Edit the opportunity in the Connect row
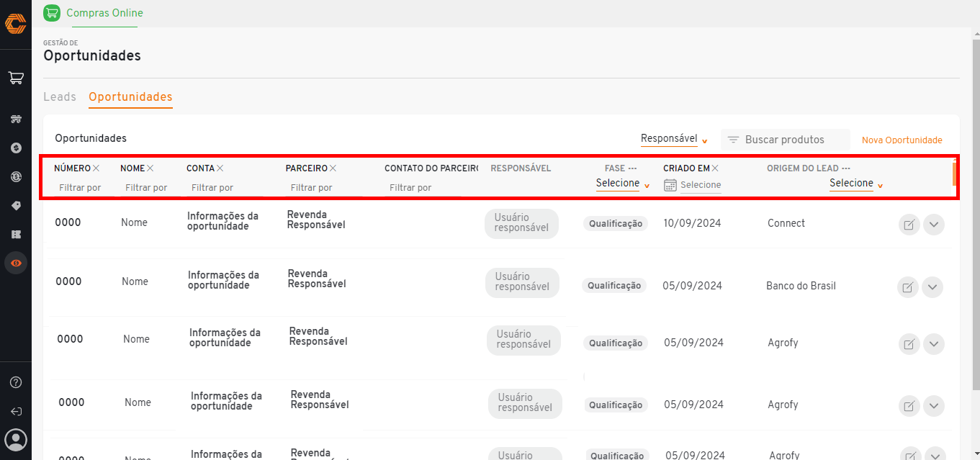Image resolution: width=980 pixels, height=460 pixels. [x=909, y=225]
